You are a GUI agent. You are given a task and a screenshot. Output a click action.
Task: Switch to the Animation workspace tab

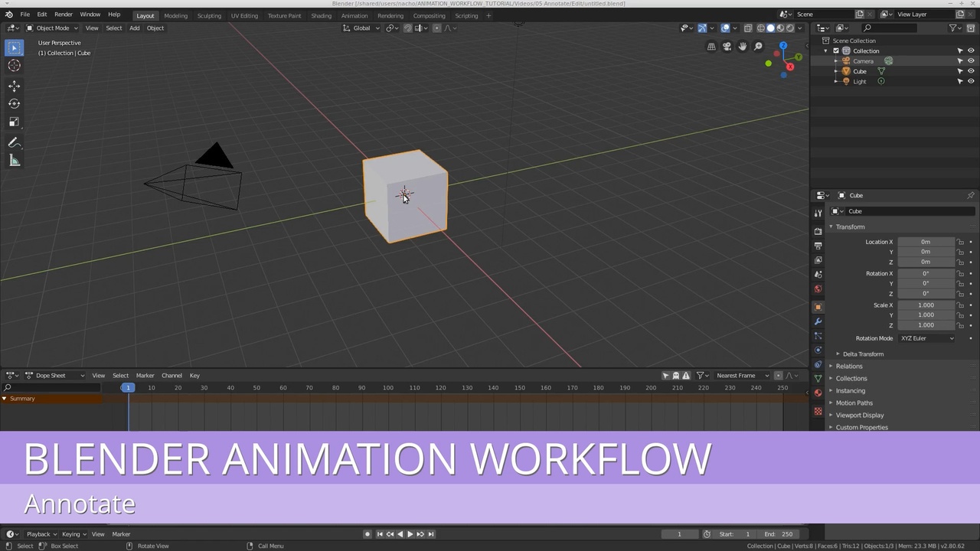(354, 15)
